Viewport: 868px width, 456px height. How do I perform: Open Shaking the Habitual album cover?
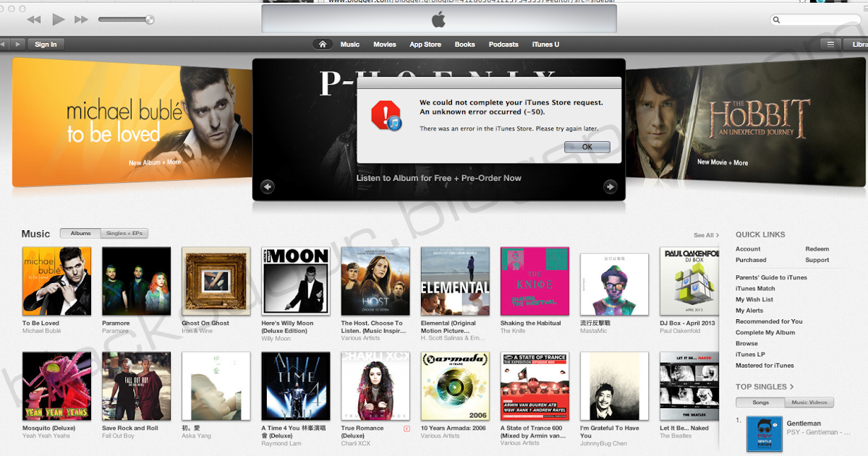coord(535,282)
